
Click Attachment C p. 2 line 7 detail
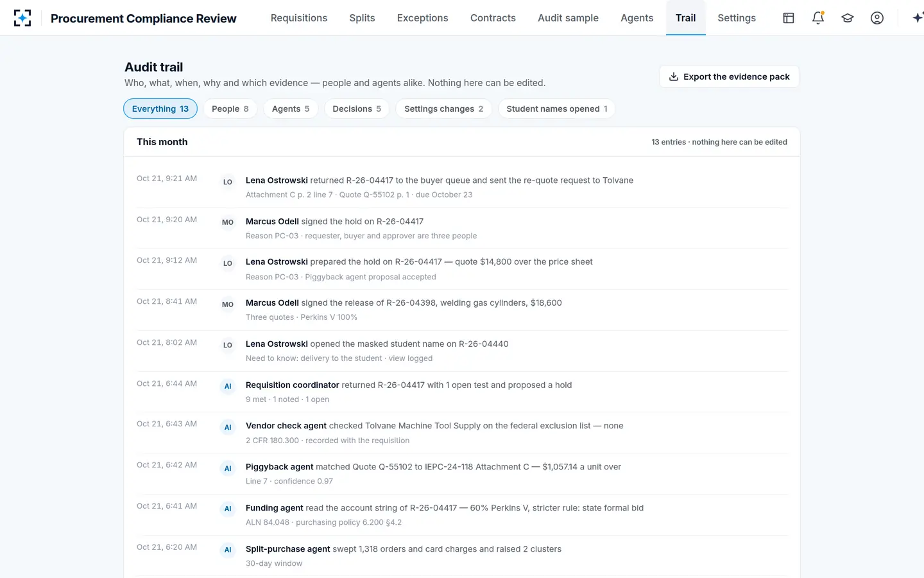click(x=359, y=195)
